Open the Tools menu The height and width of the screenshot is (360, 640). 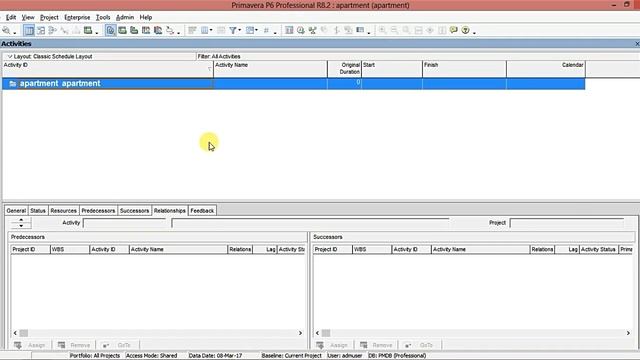click(103, 17)
